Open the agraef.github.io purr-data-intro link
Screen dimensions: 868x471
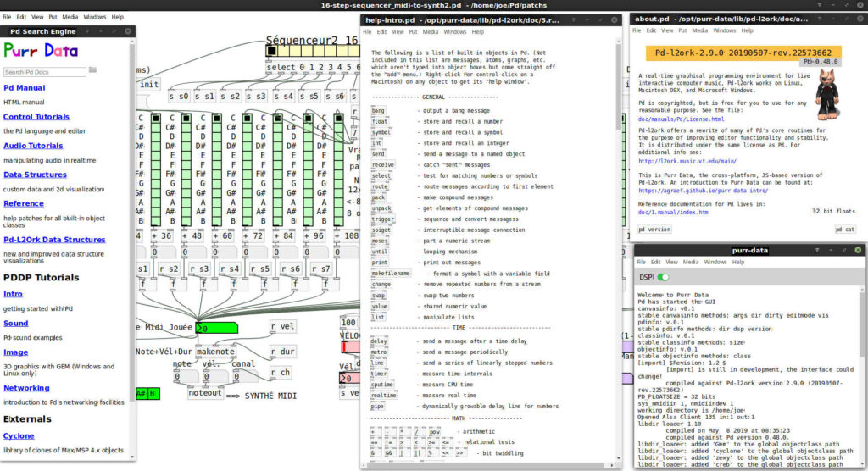703,191
